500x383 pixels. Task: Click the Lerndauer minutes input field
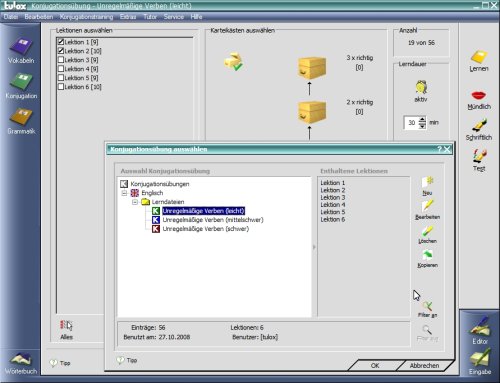pos(411,123)
